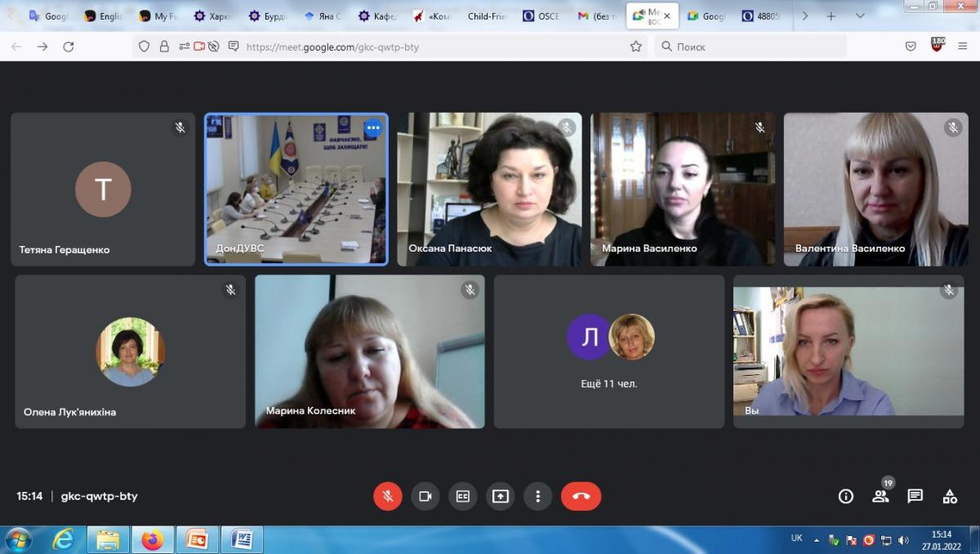Switch to the Child-Frie browser tab
The image size is (980, 554).
(x=487, y=16)
